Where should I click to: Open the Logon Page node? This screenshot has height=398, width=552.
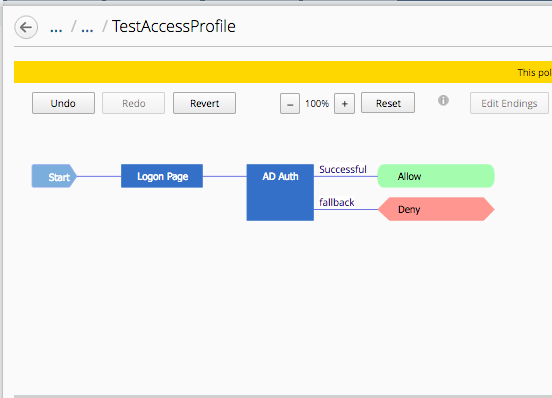(162, 176)
